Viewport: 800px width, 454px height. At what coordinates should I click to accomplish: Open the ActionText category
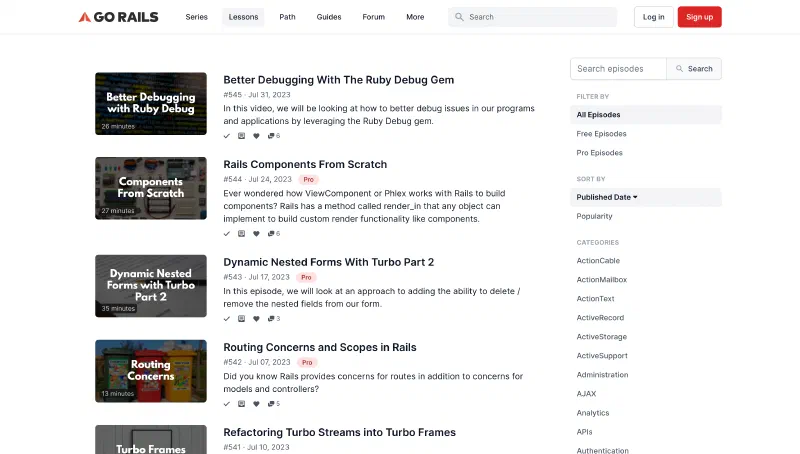coord(595,298)
